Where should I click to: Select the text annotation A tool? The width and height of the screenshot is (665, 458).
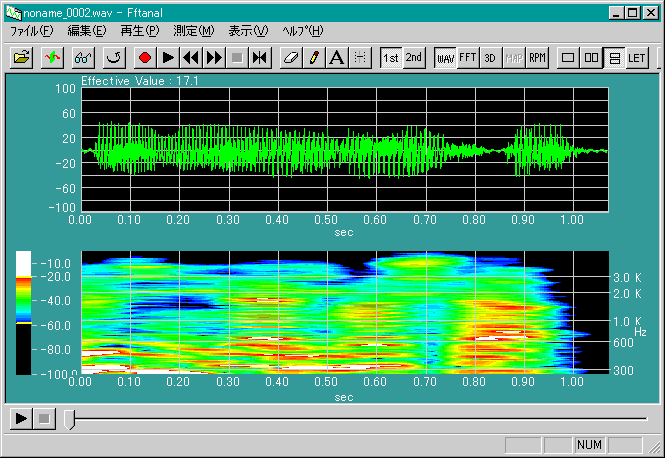[337, 57]
